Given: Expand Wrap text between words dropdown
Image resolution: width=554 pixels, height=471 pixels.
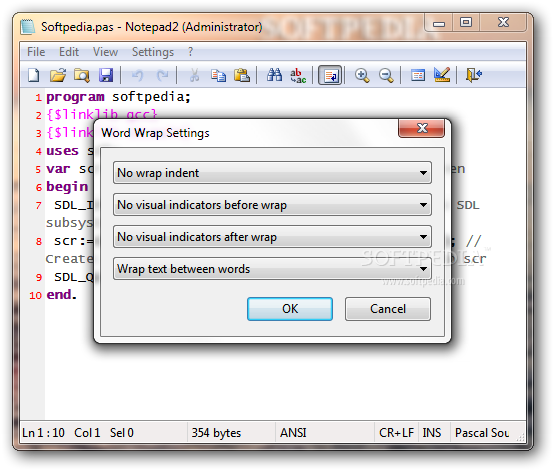Looking at the screenshot, I should [x=272, y=269].
